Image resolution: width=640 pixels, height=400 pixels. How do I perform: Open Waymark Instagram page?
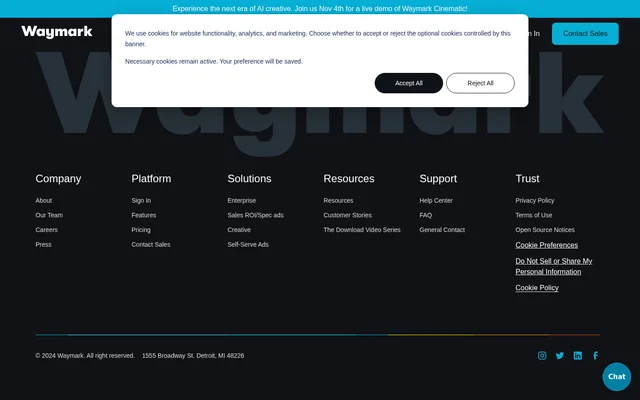[x=542, y=356]
